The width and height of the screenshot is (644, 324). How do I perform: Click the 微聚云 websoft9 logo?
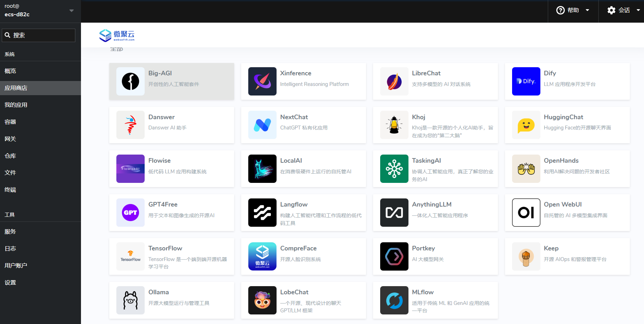pos(117,35)
